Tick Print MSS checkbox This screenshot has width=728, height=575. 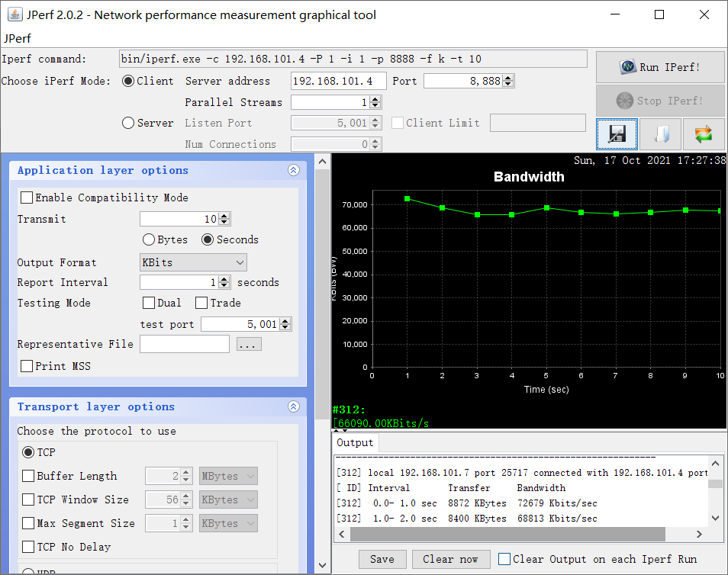click(x=27, y=366)
